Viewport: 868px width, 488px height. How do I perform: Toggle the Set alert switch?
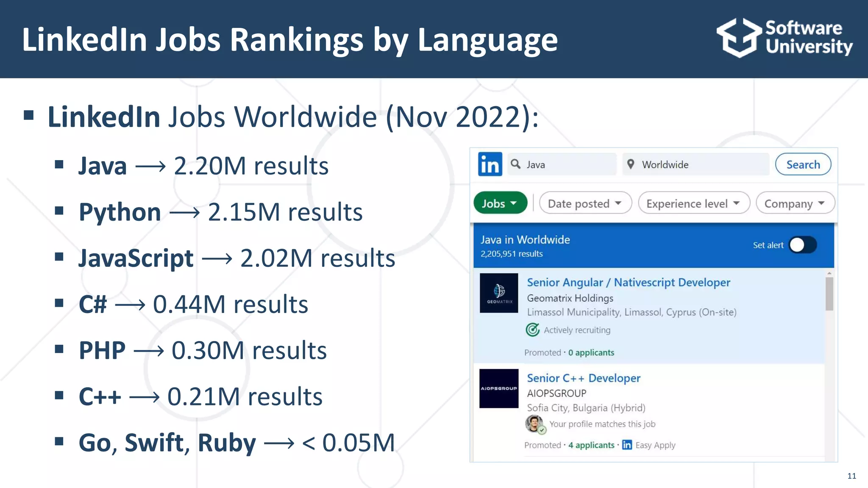(x=803, y=245)
